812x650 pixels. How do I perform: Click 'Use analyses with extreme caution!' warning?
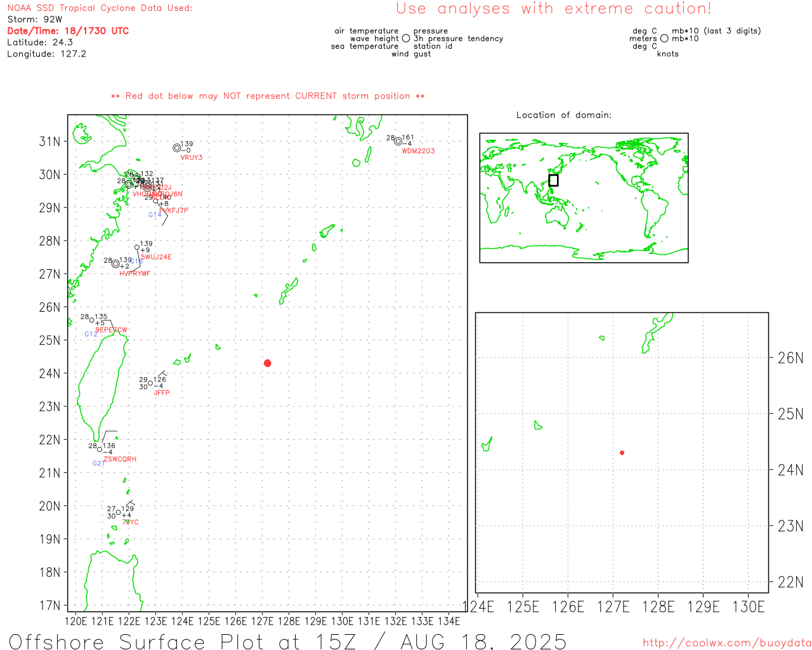pyautogui.click(x=554, y=9)
